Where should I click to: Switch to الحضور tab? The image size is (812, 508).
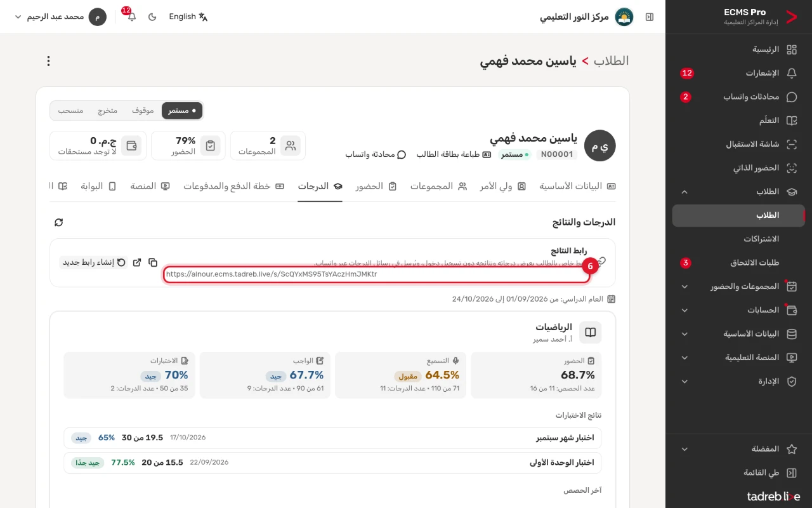coord(376,186)
